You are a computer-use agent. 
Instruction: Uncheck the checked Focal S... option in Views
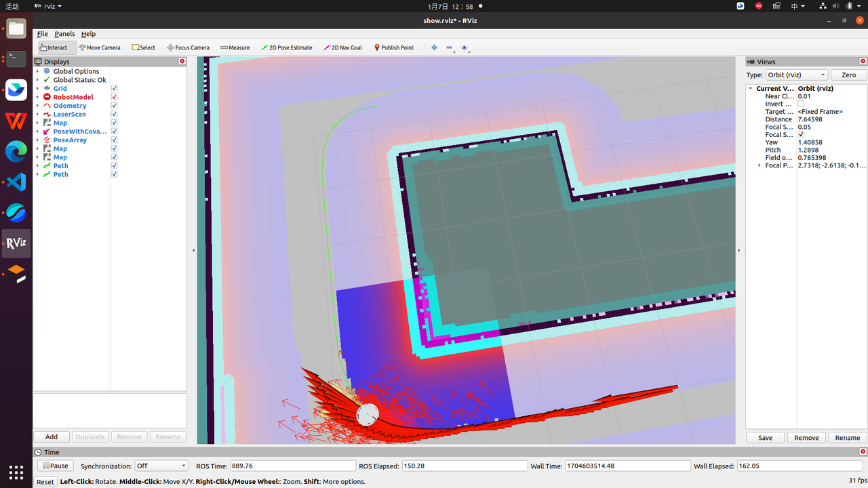801,134
